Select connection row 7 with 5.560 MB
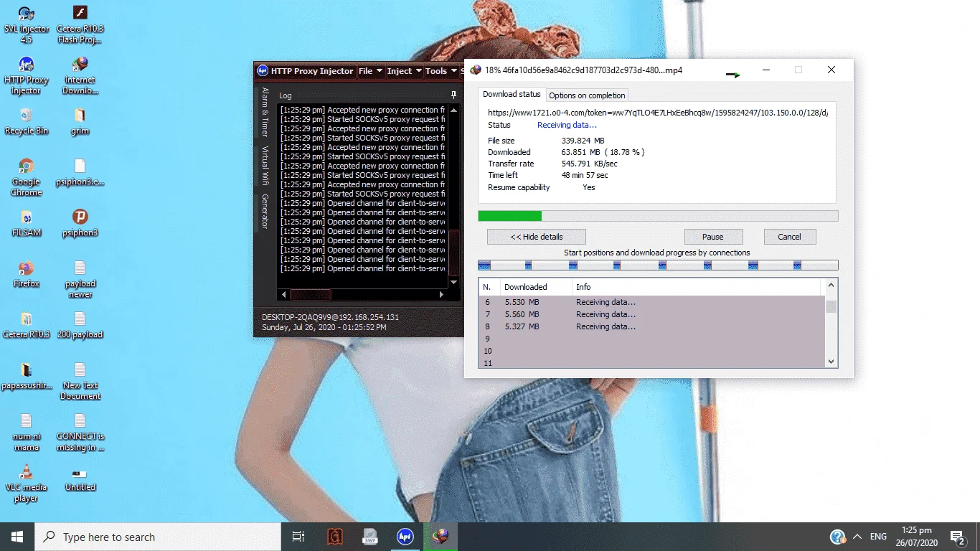Image resolution: width=980 pixels, height=551 pixels. click(x=651, y=314)
